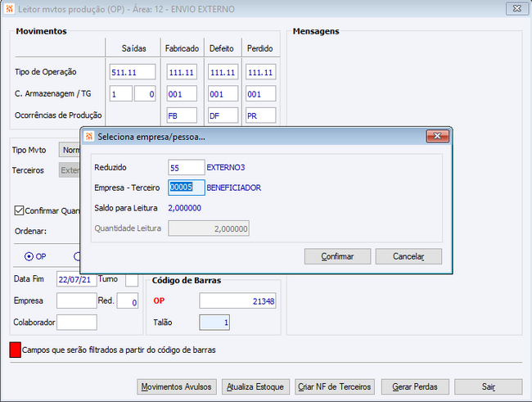Viewport: 532px width, 402px height.
Task: Click the Mensagens panel heading
Action: click(316, 31)
